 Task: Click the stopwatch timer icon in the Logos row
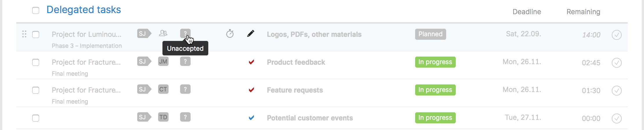coord(230,34)
